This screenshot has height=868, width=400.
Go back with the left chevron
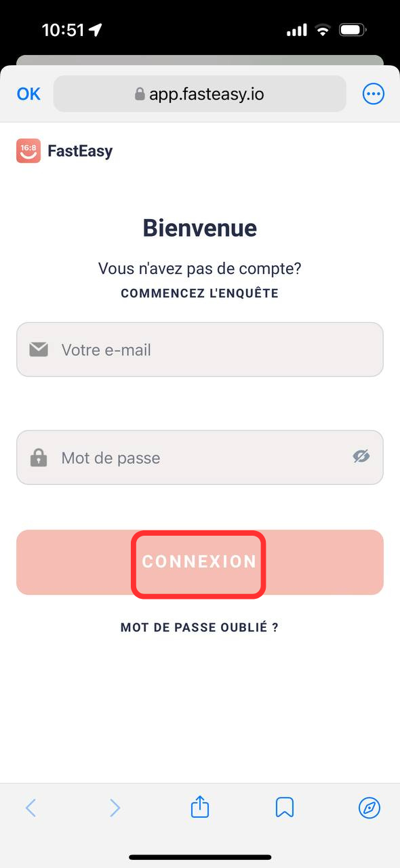(x=31, y=807)
